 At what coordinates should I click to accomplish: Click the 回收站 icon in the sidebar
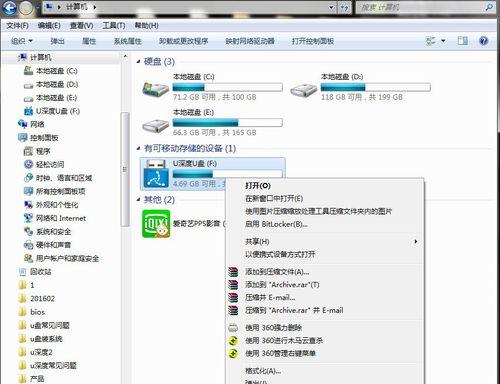[x=22, y=272]
